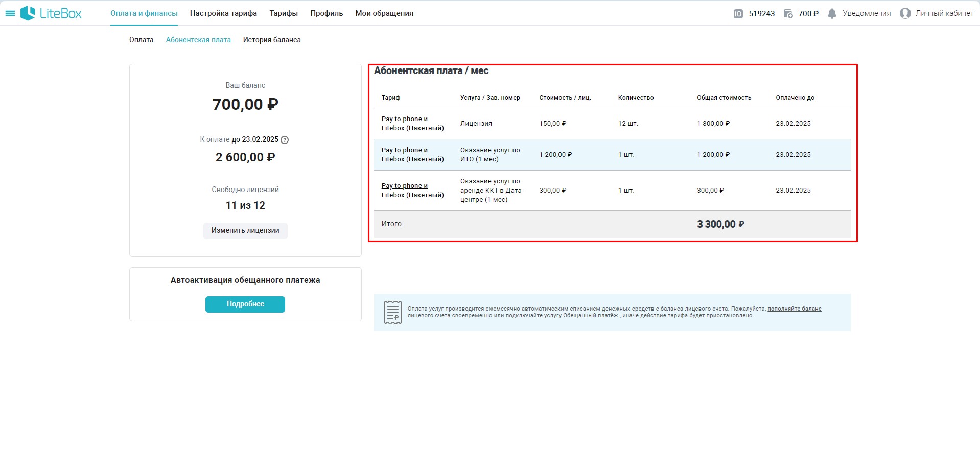
Task: Click Итого label in table footer
Action: point(392,224)
